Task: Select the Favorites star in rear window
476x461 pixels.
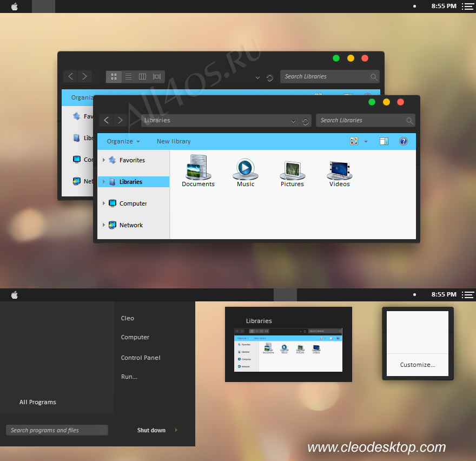Action: [x=76, y=116]
